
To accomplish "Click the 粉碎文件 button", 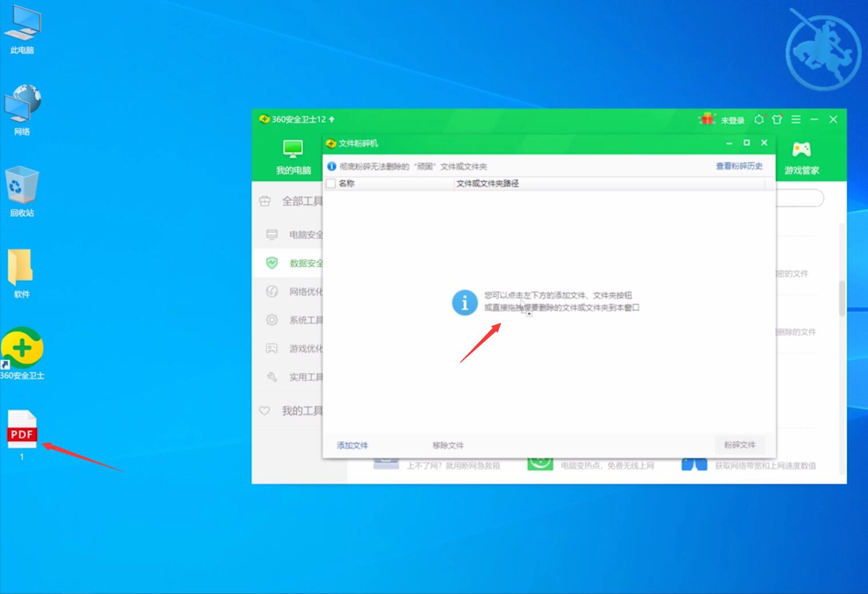I will coord(740,445).
